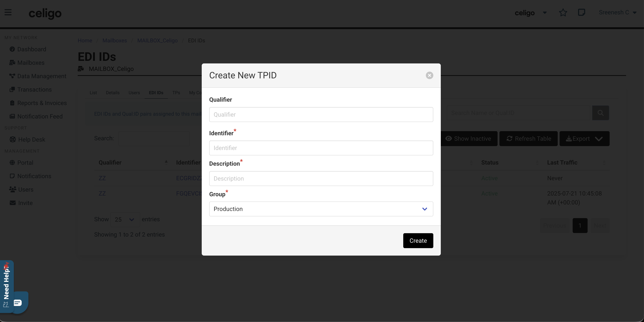Open Reports & Invoices in sidebar
644x322 pixels.
pos(38,103)
